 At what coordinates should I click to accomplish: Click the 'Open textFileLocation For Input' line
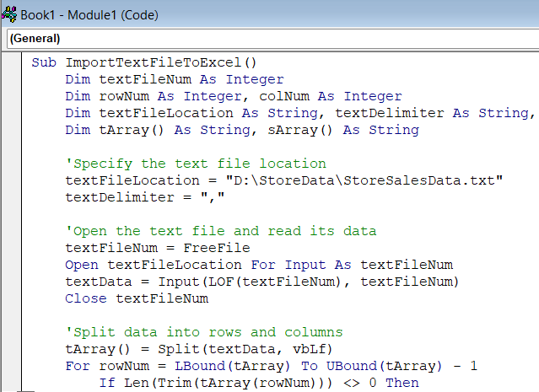pyautogui.click(x=259, y=265)
